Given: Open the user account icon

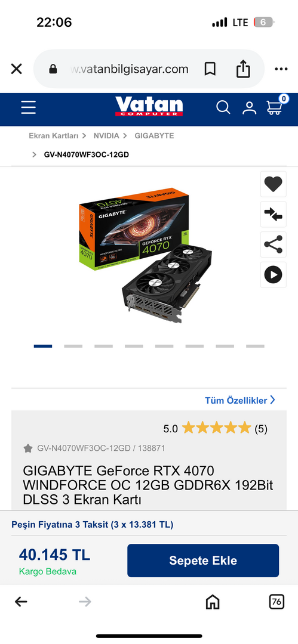Looking at the screenshot, I should point(249,107).
